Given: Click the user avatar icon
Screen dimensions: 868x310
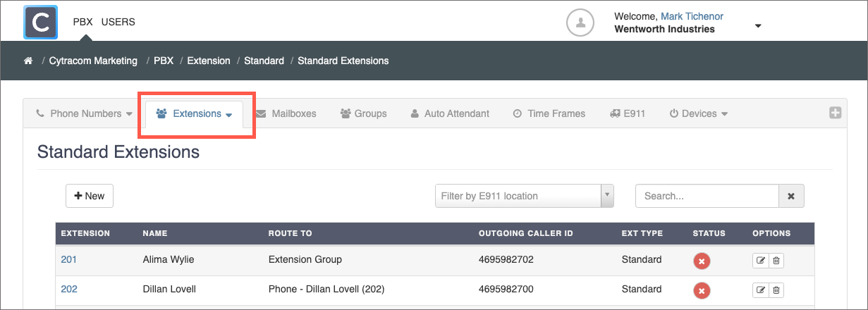Looking at the screenshot, I should [581, 22].
